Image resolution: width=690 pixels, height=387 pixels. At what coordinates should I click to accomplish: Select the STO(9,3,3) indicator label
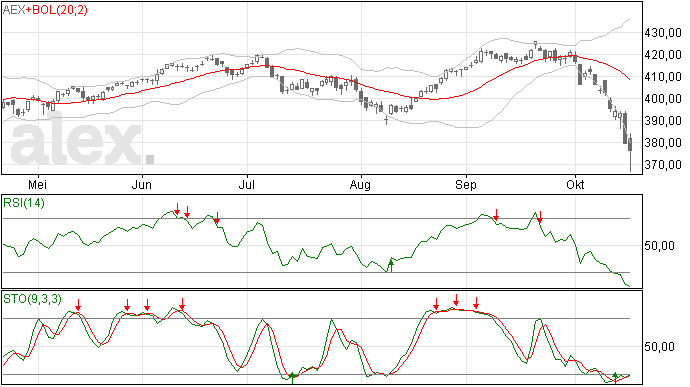coord(32,299)
